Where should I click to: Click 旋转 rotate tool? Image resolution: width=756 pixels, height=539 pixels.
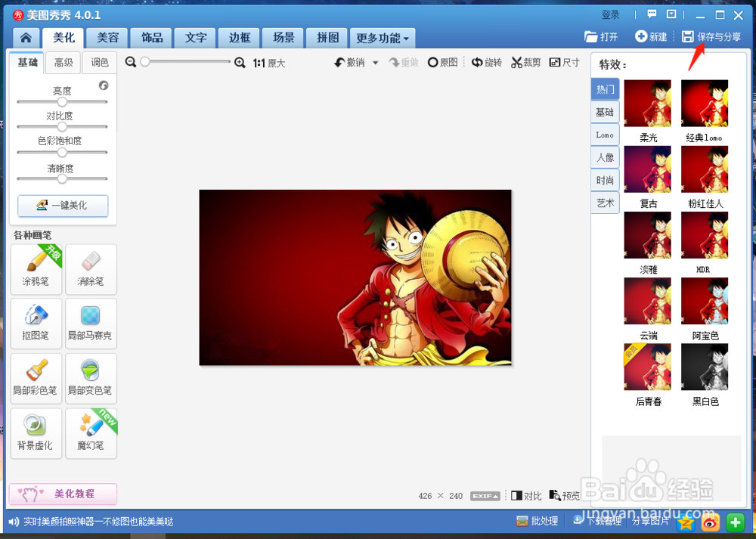point(486,63)
